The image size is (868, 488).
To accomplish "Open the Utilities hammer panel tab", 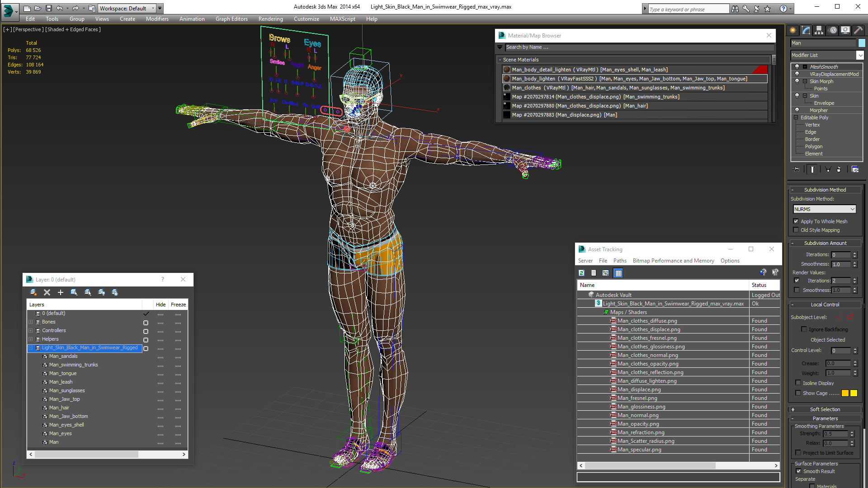I will 858,30.
